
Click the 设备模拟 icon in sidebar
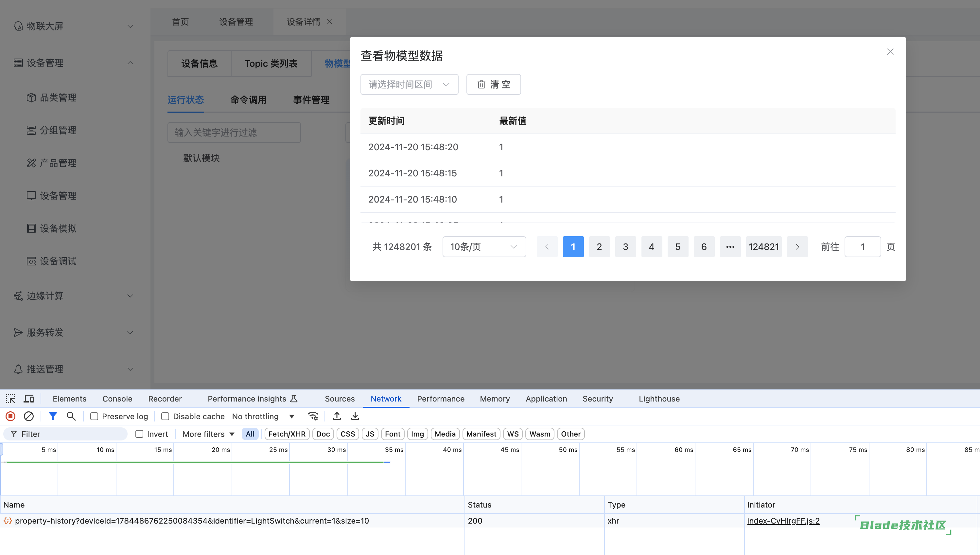tap(31, 228)
